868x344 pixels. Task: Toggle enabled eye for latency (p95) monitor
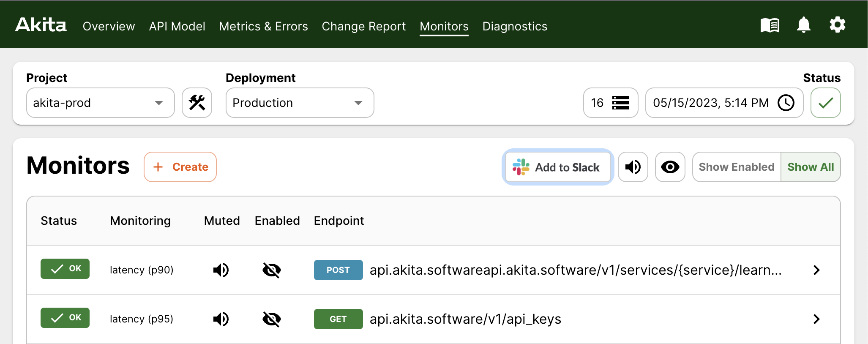coord(272,319)
